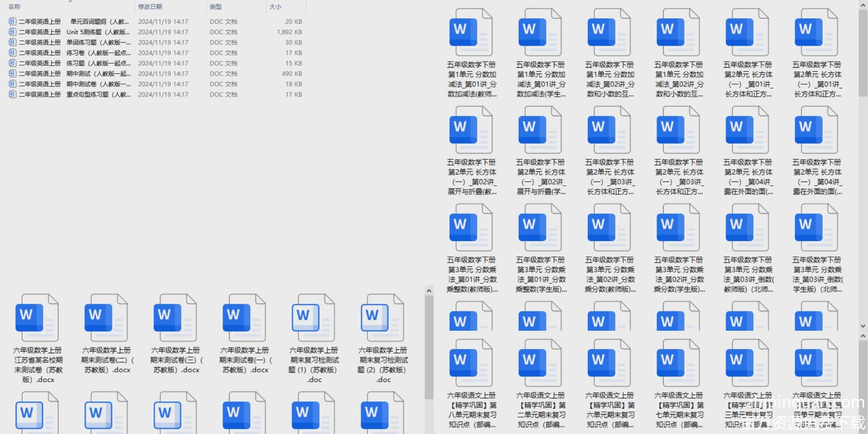Click Word icon of 第02讲 展开与折叠(学生版)

pyautogui.click(x=540, y=130)
